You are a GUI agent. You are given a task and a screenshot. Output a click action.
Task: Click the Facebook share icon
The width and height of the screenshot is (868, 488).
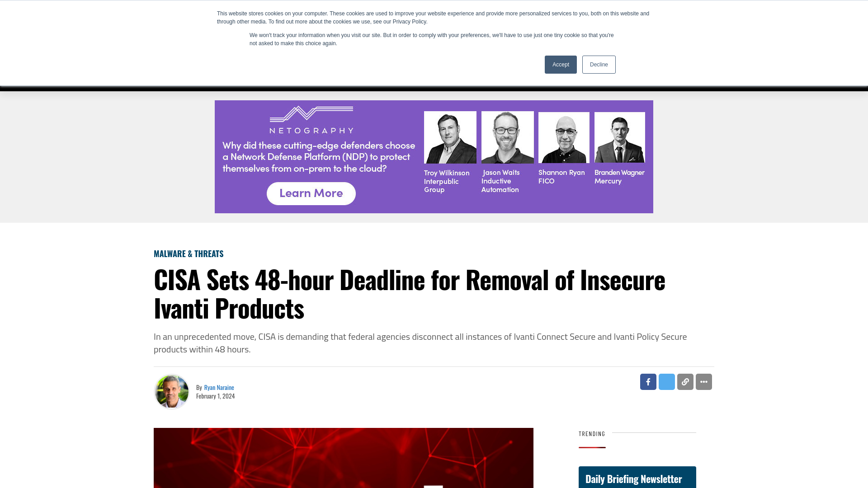point(648,381)
